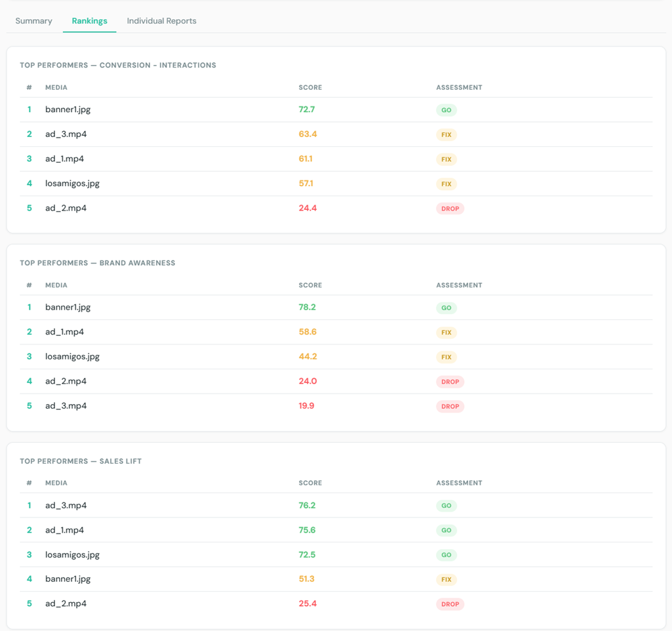Click ad_1.mp4 in Conversion - Interactions table
672x631 pixels.
coord(65,159)
